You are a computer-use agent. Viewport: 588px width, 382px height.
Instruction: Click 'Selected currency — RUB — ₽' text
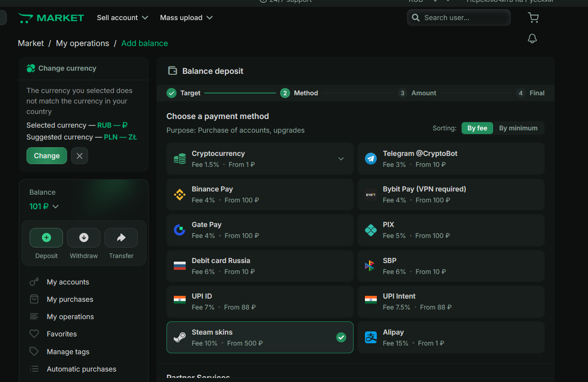pos(77,125)
